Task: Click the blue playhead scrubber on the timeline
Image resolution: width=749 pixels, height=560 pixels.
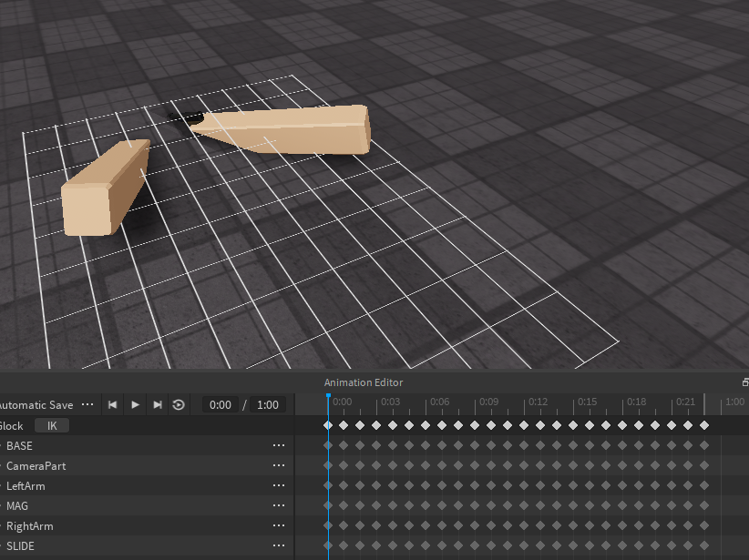Action: 329,397
